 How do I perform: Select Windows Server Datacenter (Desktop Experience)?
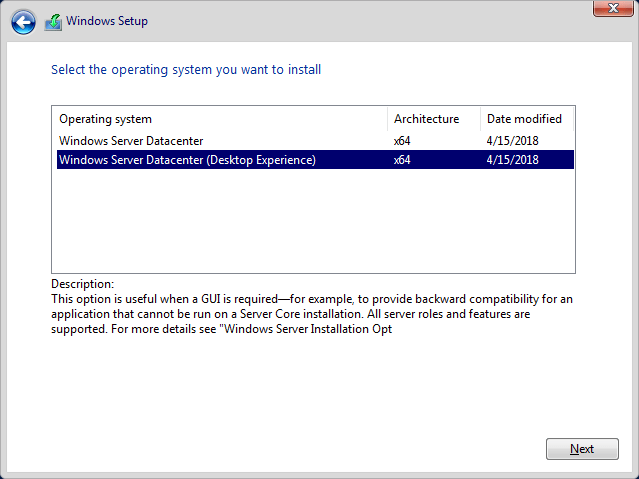pyautogui.click(x=315, y=159)
